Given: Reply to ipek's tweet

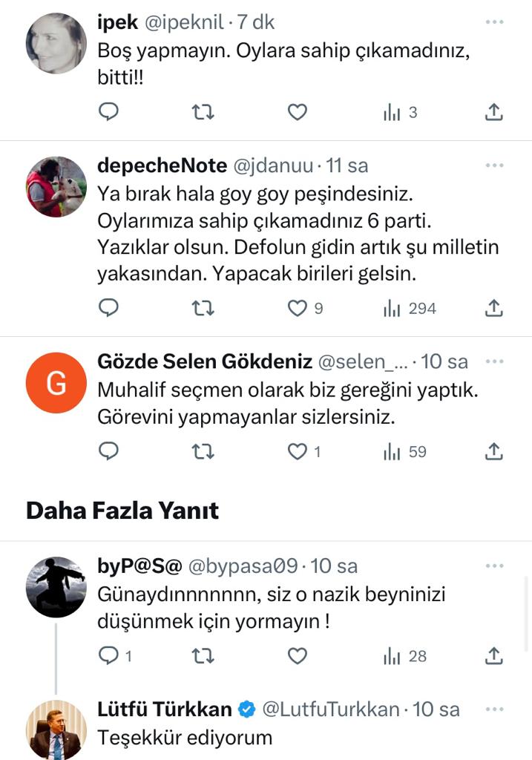Looking at the screenshot, I should coord(109,112).
